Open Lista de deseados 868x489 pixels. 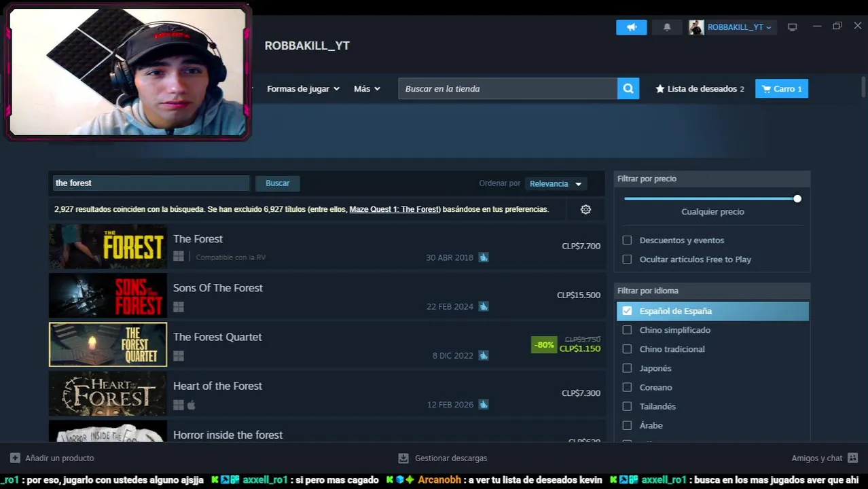tap(700, 89)
